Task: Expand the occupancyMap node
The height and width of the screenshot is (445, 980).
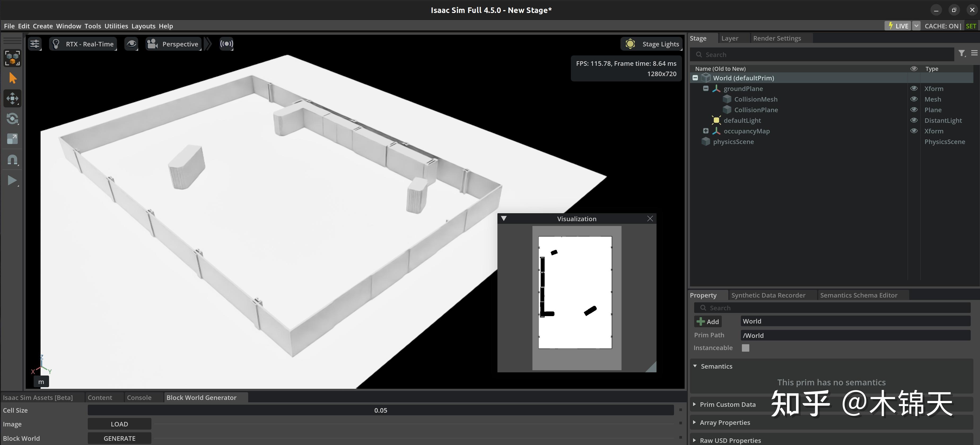Action: click(706, 130)
